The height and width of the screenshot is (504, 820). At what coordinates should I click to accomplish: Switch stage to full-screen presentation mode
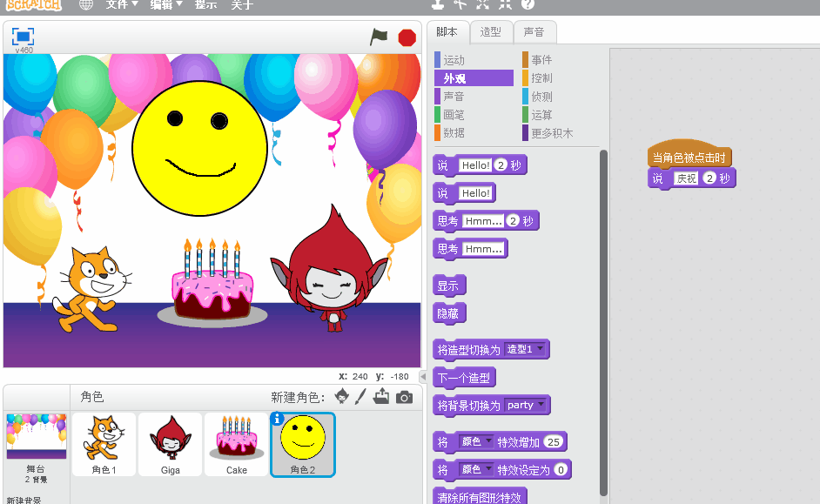click(23, 37)
